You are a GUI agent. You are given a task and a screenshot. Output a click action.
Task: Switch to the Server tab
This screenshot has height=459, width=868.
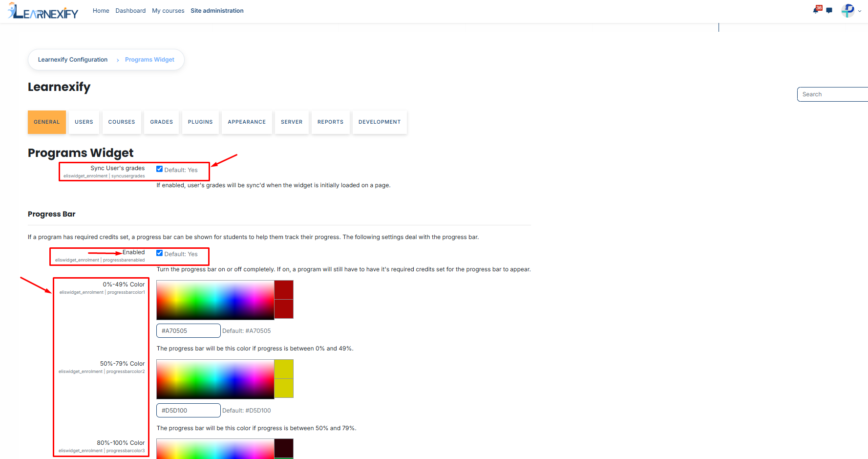pos(292,122)
